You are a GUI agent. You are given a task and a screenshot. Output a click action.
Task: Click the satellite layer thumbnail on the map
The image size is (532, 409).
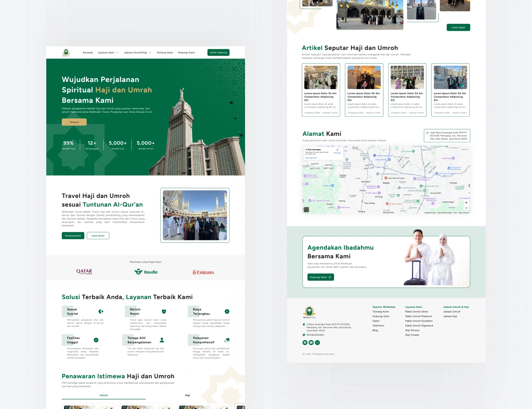coord(306,210)
